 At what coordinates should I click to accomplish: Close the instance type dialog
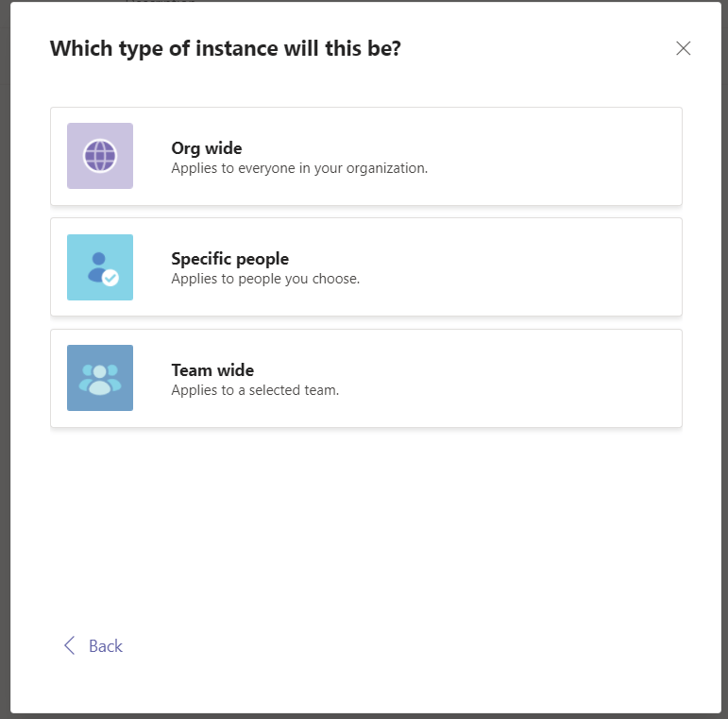[x=684, y=48]
